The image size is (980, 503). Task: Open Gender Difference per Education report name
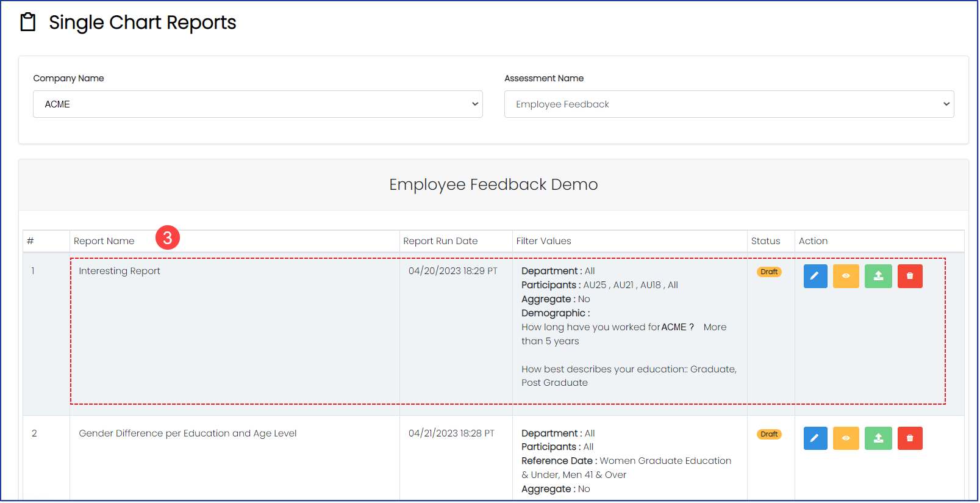[188, 433]
